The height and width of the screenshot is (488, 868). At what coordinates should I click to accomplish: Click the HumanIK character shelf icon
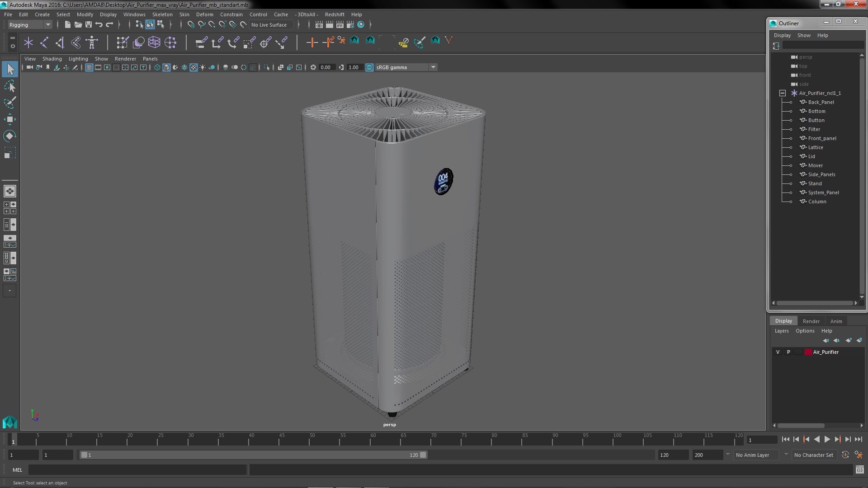pyautogui.click(x=92, y=42)
